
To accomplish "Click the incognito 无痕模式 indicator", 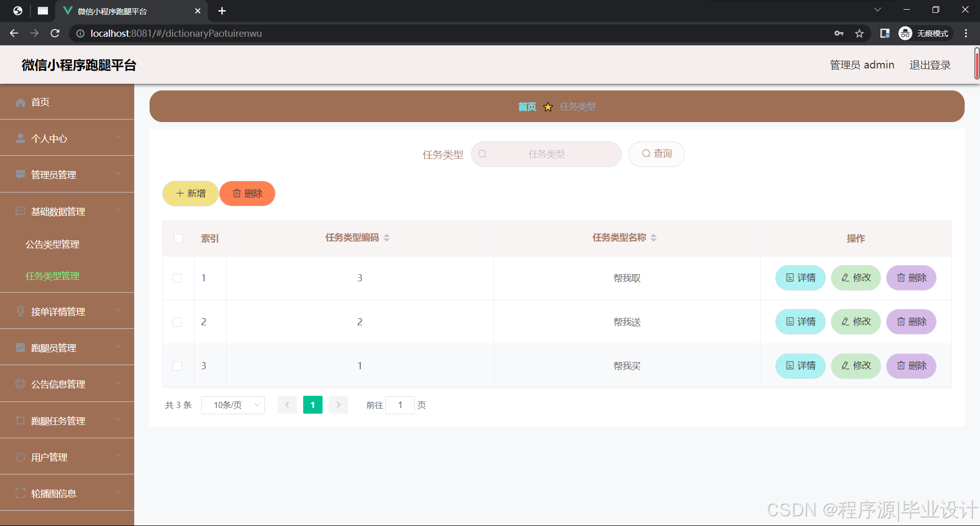I will (x=925, y=33).
